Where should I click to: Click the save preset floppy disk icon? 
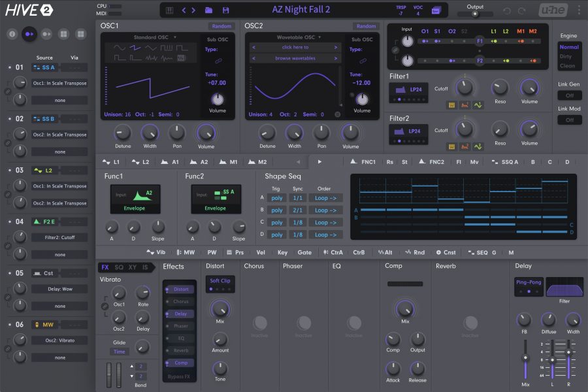[226, 10]
